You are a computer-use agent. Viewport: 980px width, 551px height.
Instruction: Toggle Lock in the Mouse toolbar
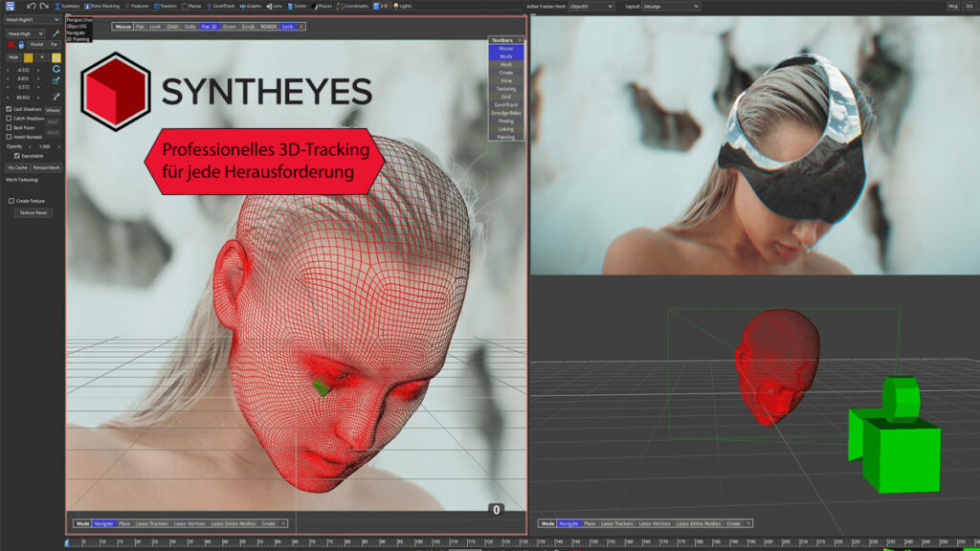pos(287,27)
